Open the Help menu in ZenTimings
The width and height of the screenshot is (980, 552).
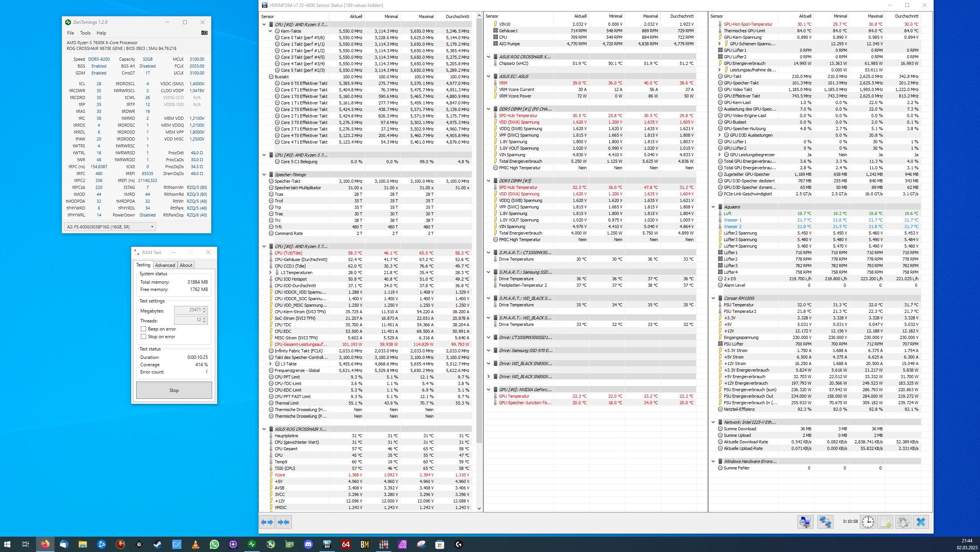101,33
